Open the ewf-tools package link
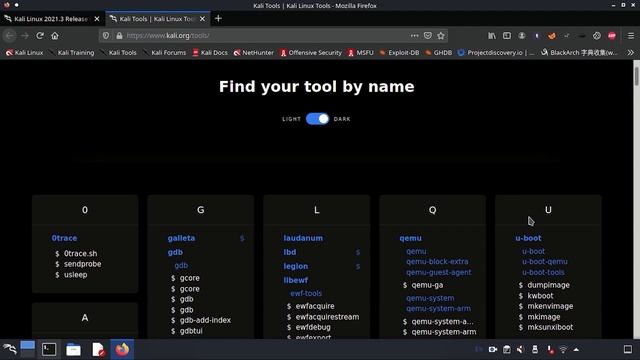Viewport: 640px width, 360px height. coord(306,293)
